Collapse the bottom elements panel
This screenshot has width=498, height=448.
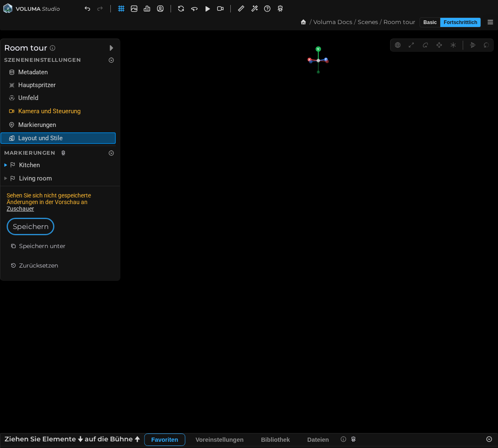pos(489,439)
